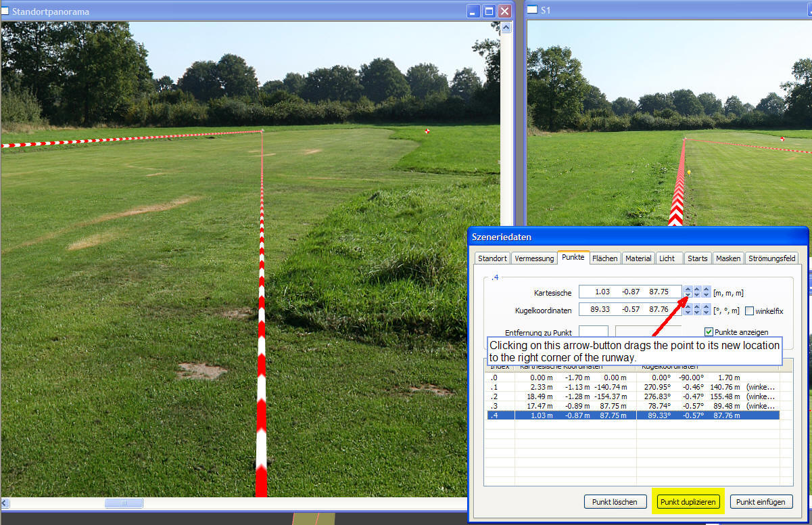Viewport: 812px width, 525px height.
Task: Toggle the Punkte anzeigen checkbox
Action: click(709, 332)
